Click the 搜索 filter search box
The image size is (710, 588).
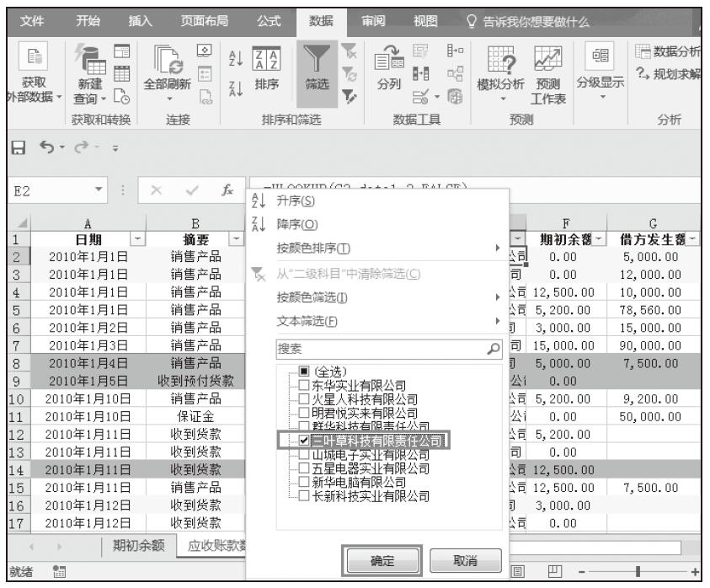381,347
